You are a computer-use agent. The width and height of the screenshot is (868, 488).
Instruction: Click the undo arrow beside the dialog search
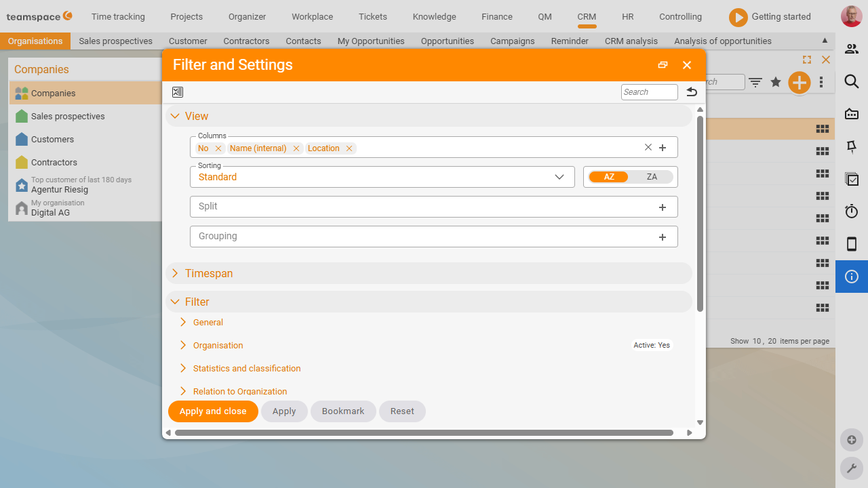pos(692,92)
